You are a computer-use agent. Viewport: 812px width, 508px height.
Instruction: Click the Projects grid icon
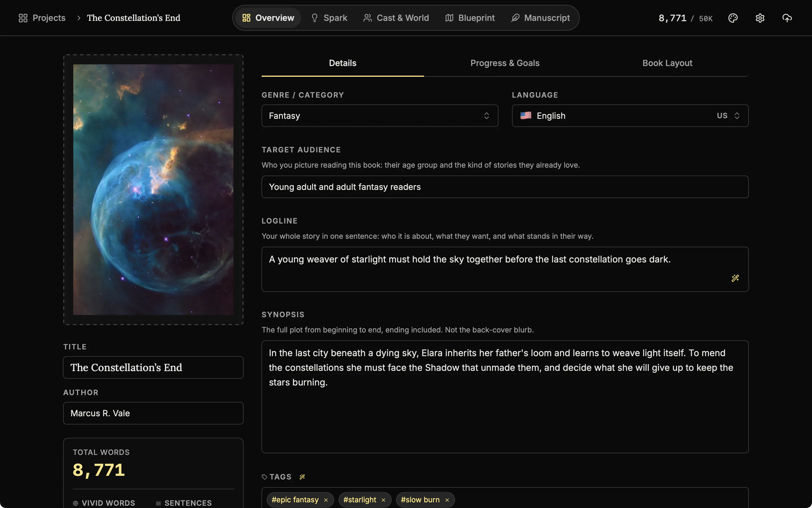[23, 18]
